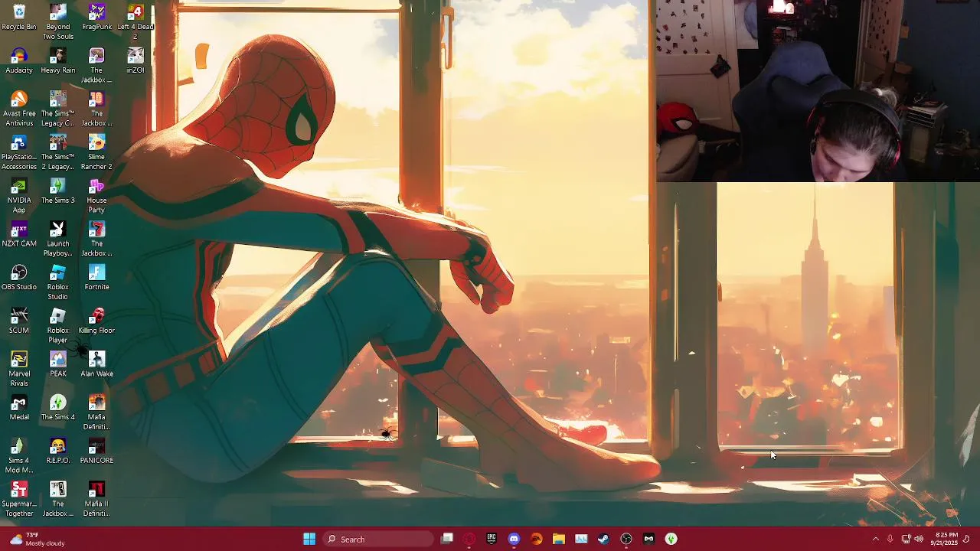This screenshot has width=980, height=551.
Task: Open the weather widget showing Mostly cloudy
Action: (37, 539)
